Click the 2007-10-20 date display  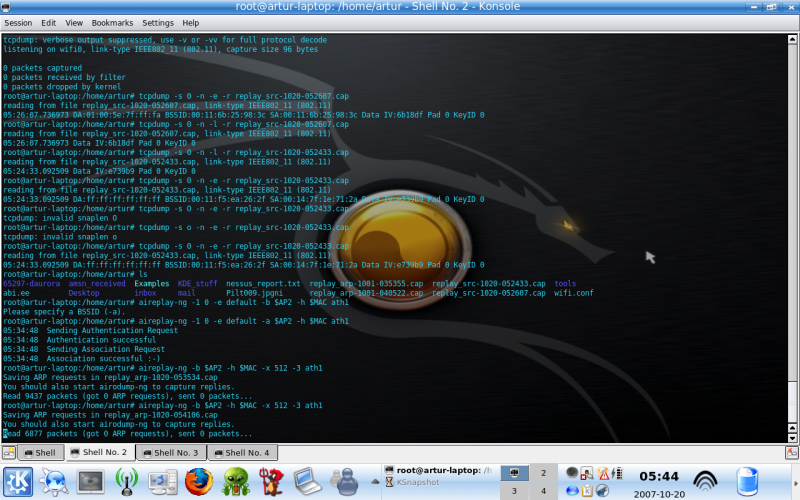(x=659, y=494)
